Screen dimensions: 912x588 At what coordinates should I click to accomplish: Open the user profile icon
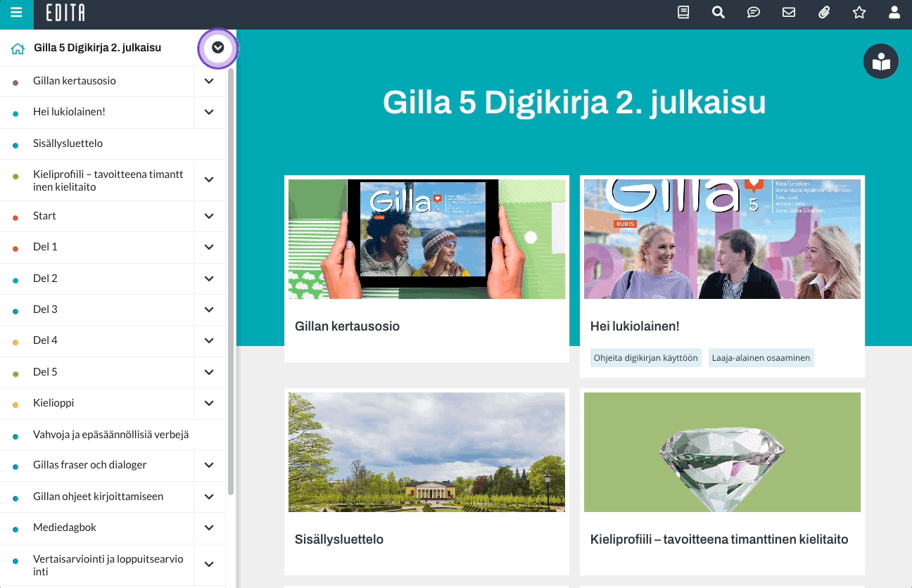pos(894,12)
